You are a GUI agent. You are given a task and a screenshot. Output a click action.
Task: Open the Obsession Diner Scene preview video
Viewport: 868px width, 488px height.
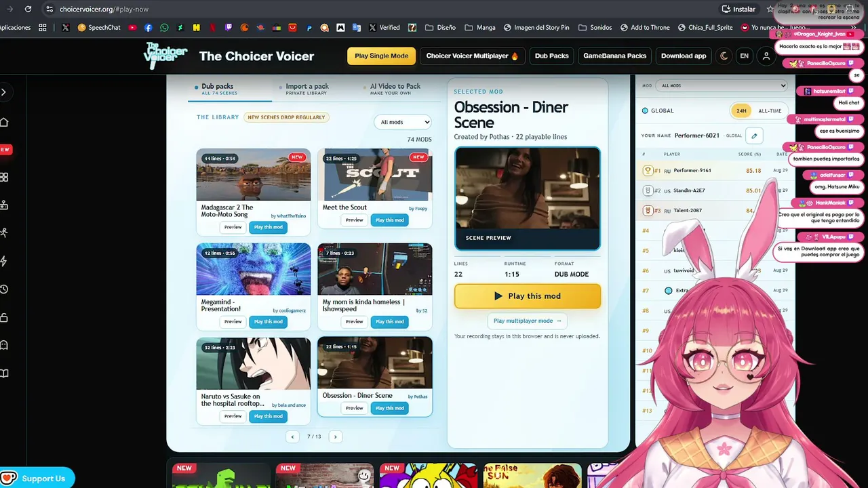coord(528,199)
